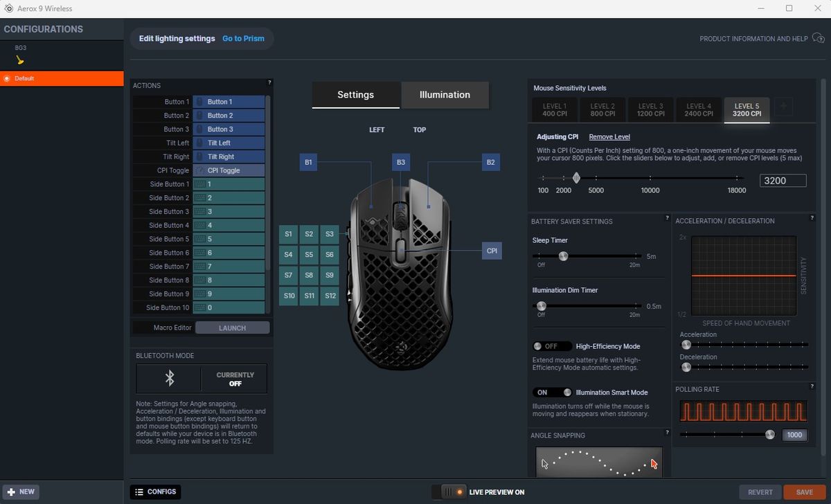The height and width of the screenshot is (504, 831).
Task: Disable the Illumination Smart Mode toggle
Action: pyautogui.click(x=552, y=392)
